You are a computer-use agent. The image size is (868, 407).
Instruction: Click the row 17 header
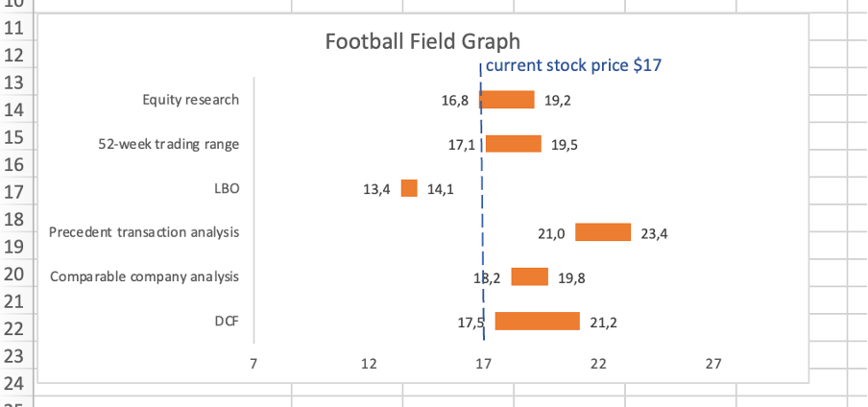(16, 192)
